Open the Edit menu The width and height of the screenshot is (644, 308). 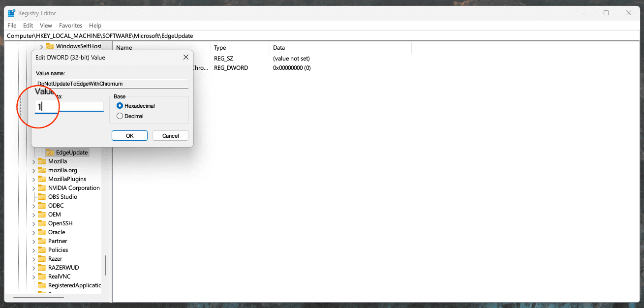click(x=28, y=25)
